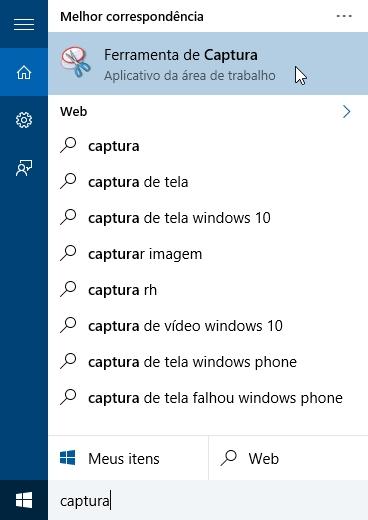Pick 'captura de vídeo windows 10' suggestion
The width and height of the screenshot is (368, 520).
pyautogui.click(x=208, y=326)
